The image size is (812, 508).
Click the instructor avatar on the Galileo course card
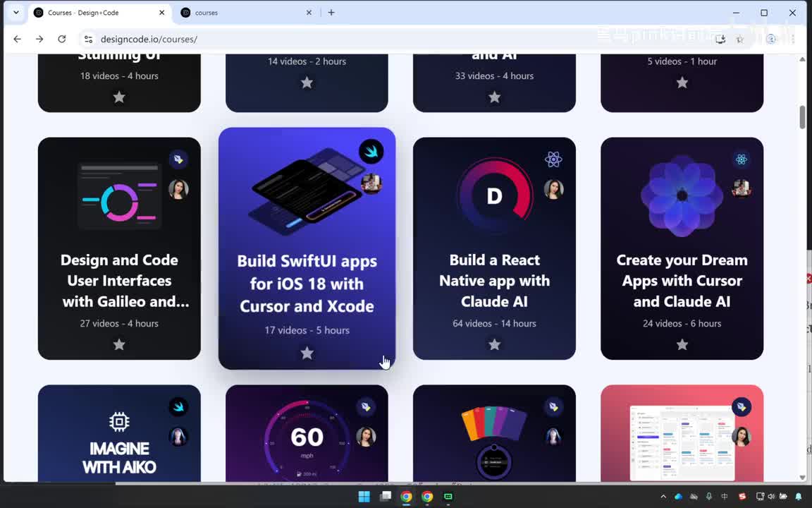click(x=178, y=189)
